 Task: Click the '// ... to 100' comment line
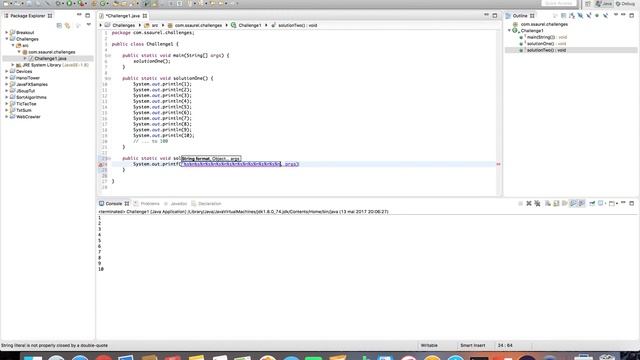click(x=151, y=141)
